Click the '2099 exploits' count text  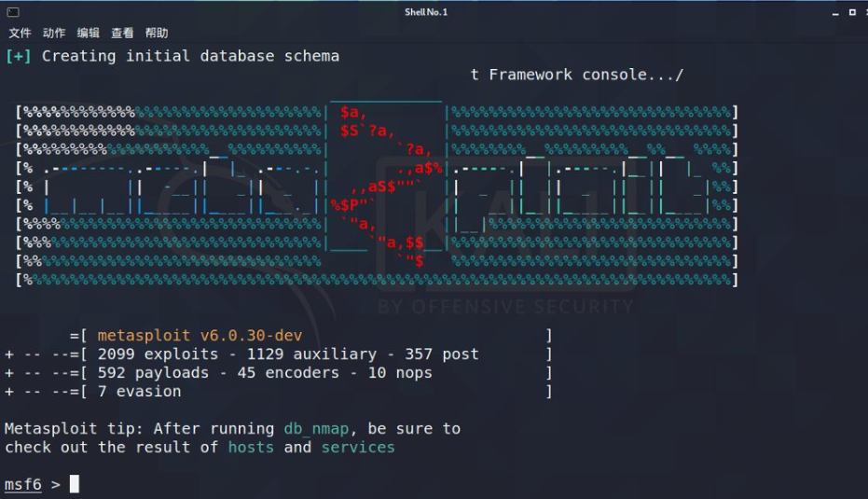(x=158, y=354)
